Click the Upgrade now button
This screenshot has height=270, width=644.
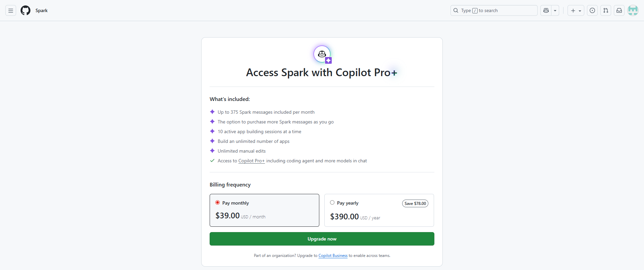pyautogui.click(x=322, y=238)
